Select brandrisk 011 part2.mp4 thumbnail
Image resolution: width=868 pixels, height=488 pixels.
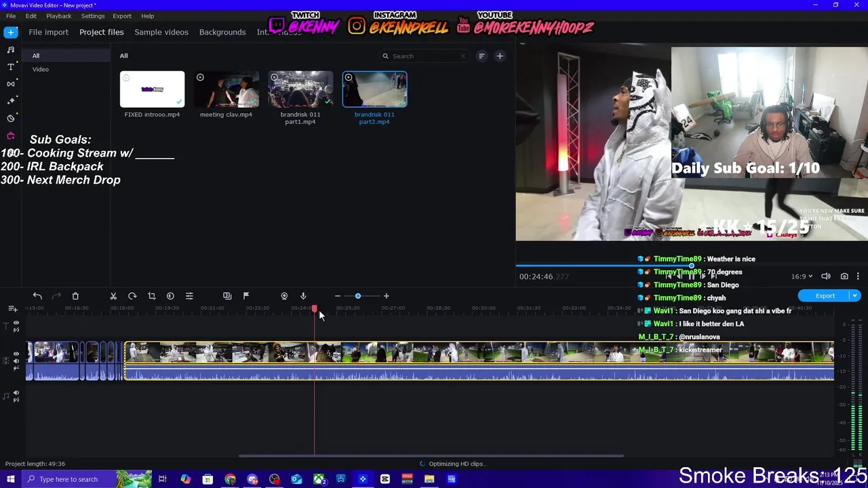pyautogui.click(x=374, y=89)
